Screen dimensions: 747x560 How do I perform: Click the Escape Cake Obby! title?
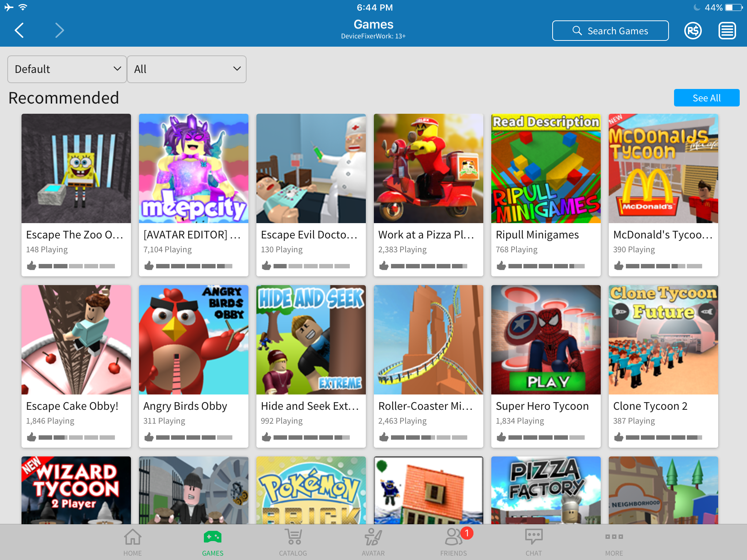point(72,406)
